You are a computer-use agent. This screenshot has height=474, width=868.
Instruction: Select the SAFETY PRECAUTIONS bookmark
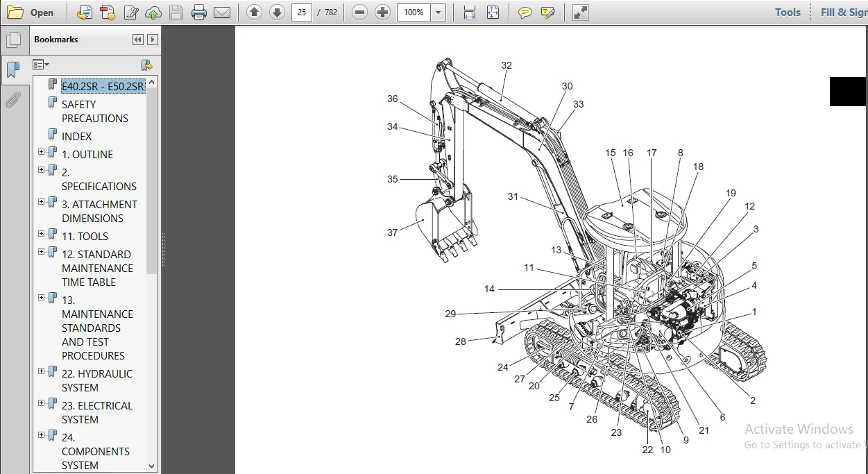point(95,111)
